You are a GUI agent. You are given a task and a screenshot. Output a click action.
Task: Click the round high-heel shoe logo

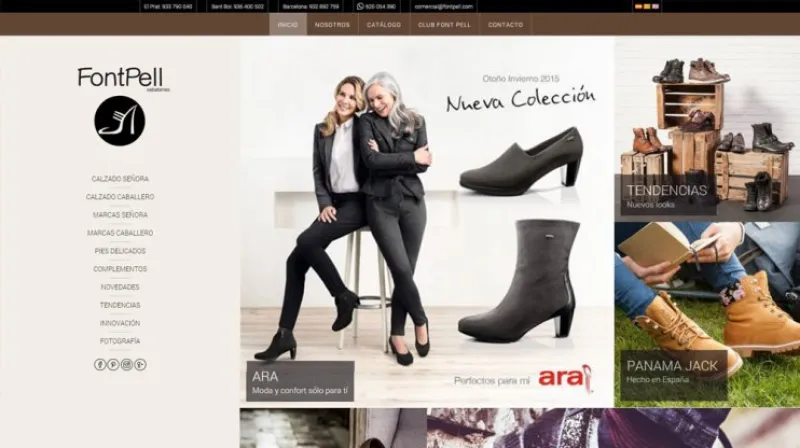pos(120,121)
